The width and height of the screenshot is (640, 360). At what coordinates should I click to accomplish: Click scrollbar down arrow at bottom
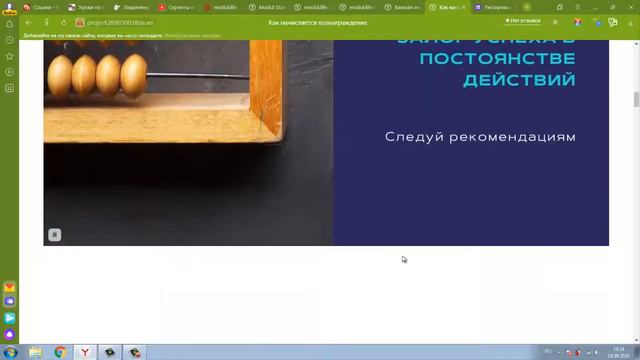[x=636, y=340]
